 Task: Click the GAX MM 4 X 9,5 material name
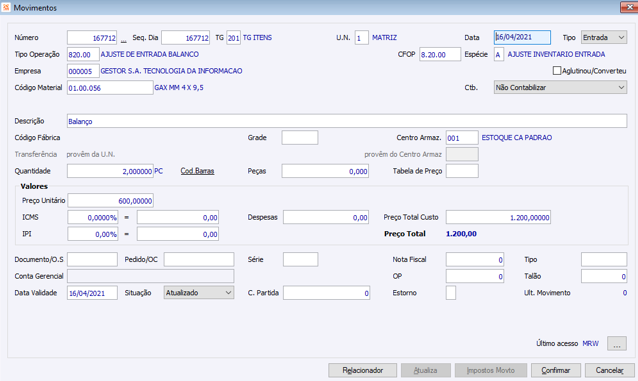point(179,88)
